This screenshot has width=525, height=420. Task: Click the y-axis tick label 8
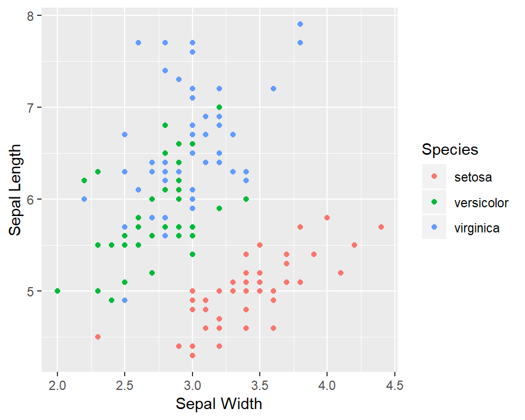(x=31, y=16)
